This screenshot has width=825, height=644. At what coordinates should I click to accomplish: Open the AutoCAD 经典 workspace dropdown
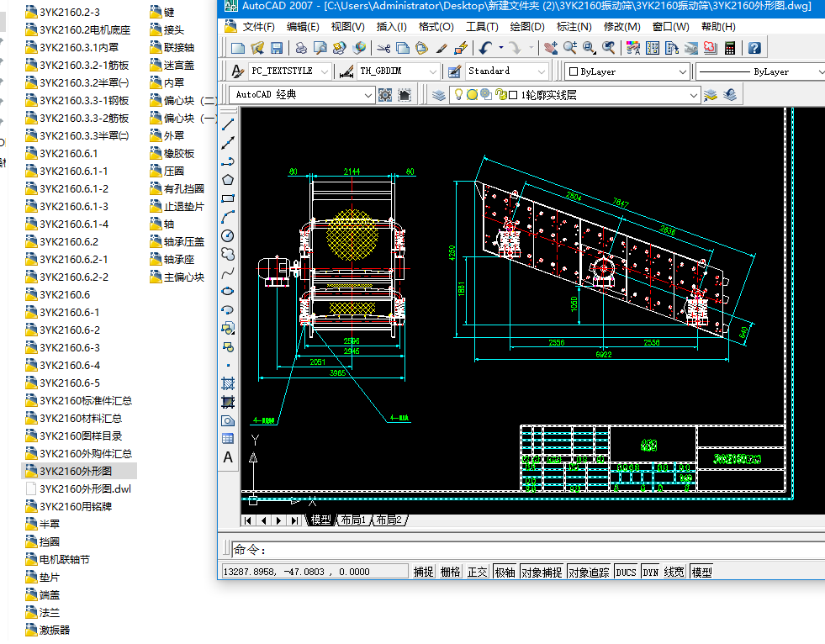coord(368,95)
